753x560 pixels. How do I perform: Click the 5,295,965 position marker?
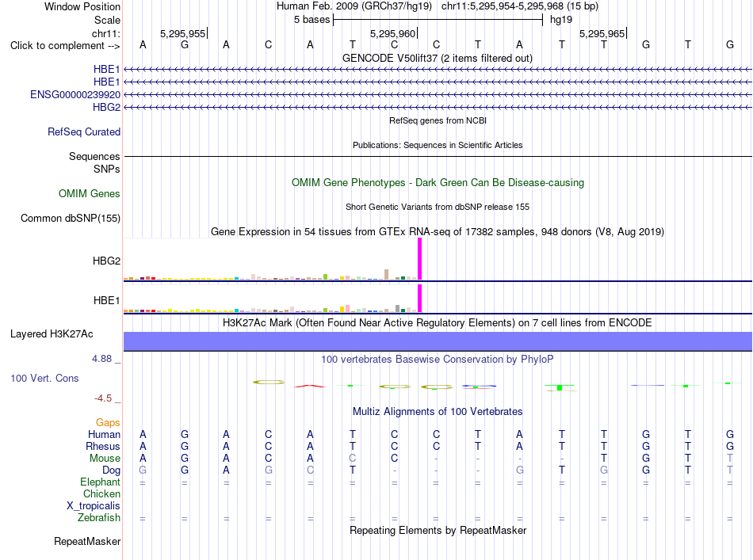(x=602, y=33)
